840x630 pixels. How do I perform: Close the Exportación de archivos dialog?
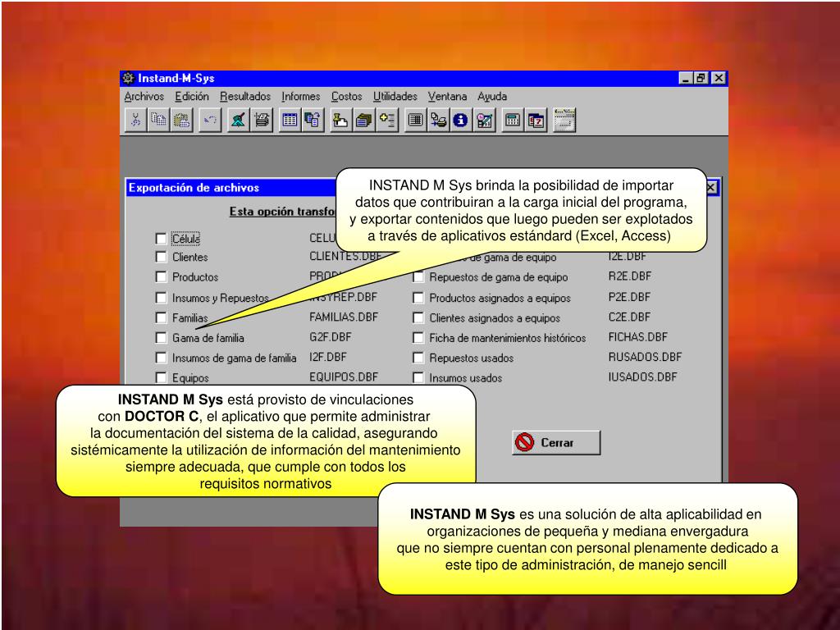711,188
